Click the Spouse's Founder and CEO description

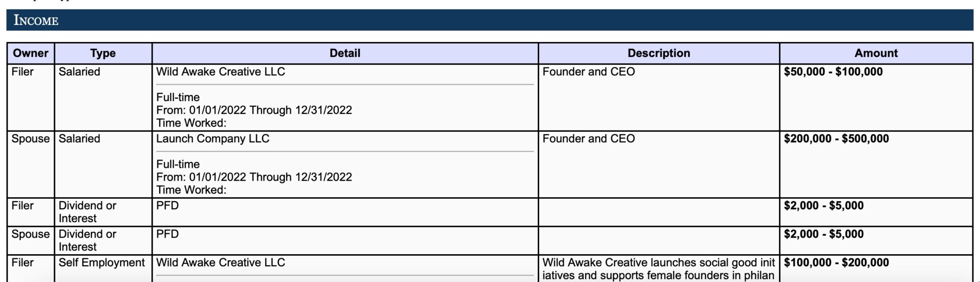(589, 139)
